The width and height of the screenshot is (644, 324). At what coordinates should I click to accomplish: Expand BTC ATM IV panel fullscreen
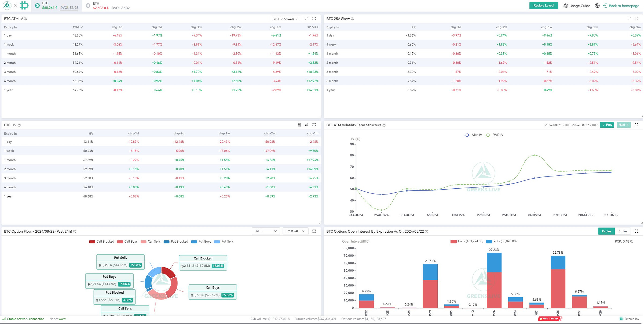point(314,19)
